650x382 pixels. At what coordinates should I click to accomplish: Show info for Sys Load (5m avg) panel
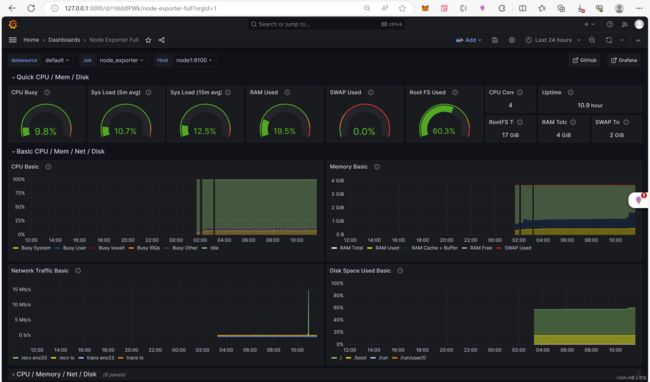point(148,92)
